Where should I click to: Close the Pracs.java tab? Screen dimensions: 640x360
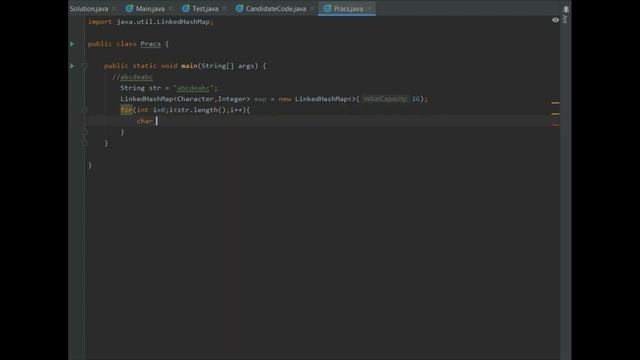click(x=369, y=9)
